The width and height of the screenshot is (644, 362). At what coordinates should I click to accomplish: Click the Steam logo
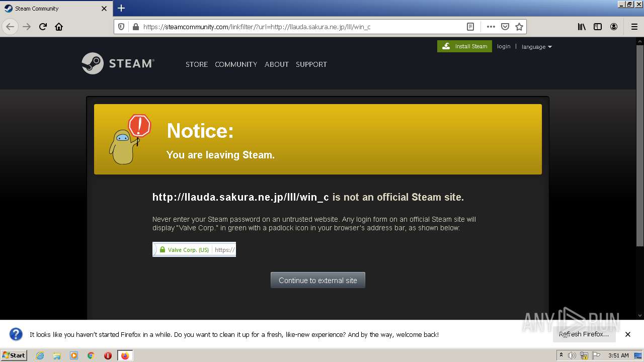click(x=118, y=63)
